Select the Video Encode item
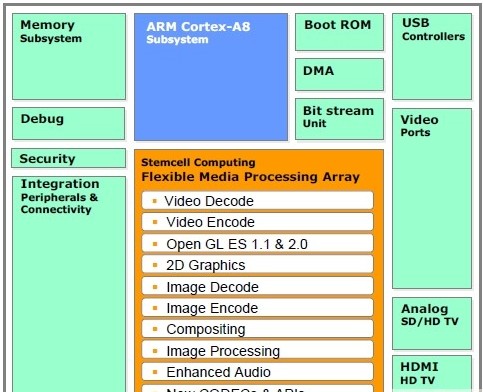483x392 pixels. (x=257, y=222)
